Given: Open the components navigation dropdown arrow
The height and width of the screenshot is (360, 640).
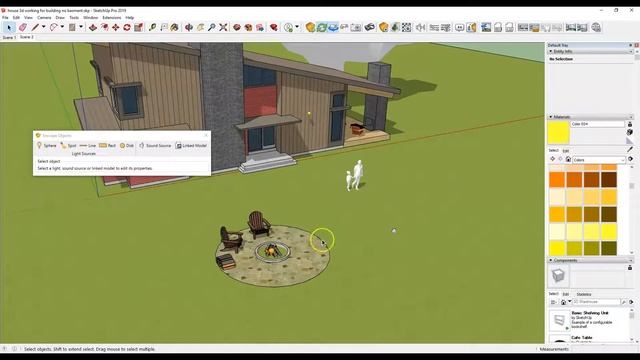Looking at the screenshot, I should pos(570,302).
